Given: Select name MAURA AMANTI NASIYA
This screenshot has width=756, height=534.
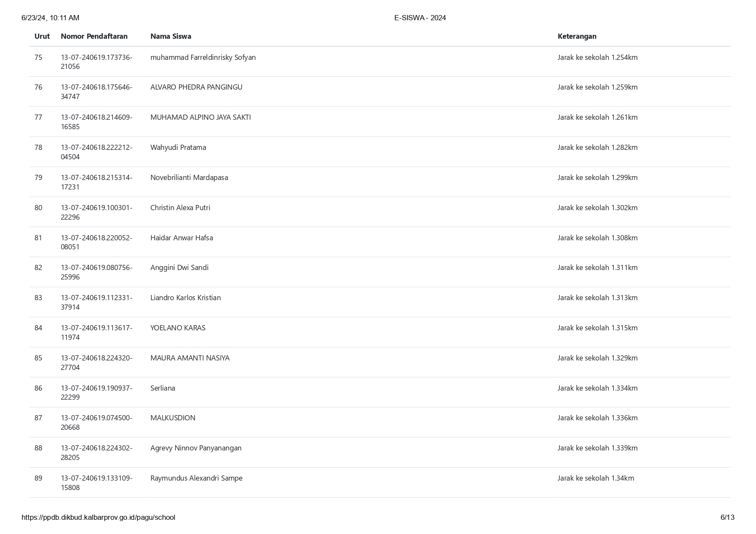Looking at the screenshot, I should (190, 358).
